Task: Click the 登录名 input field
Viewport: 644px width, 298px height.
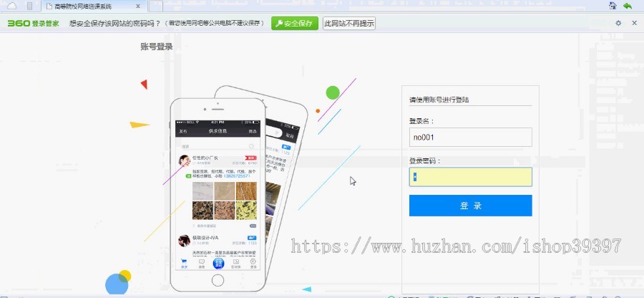Action: click(470, 138)
